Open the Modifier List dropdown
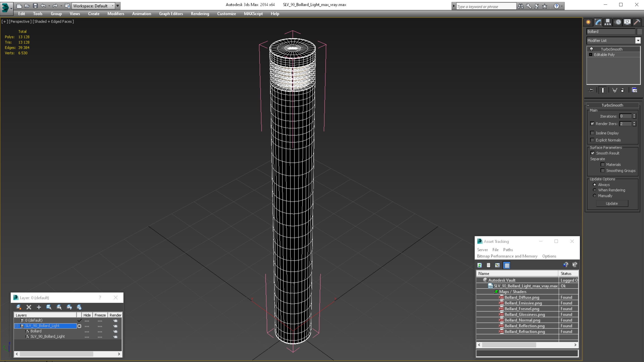 [x=638, y=40]
